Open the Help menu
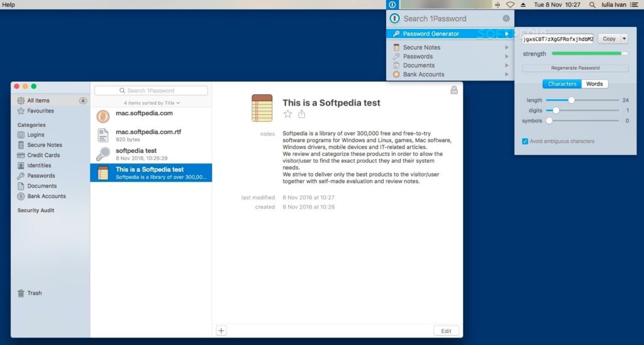 click(8, 4)
